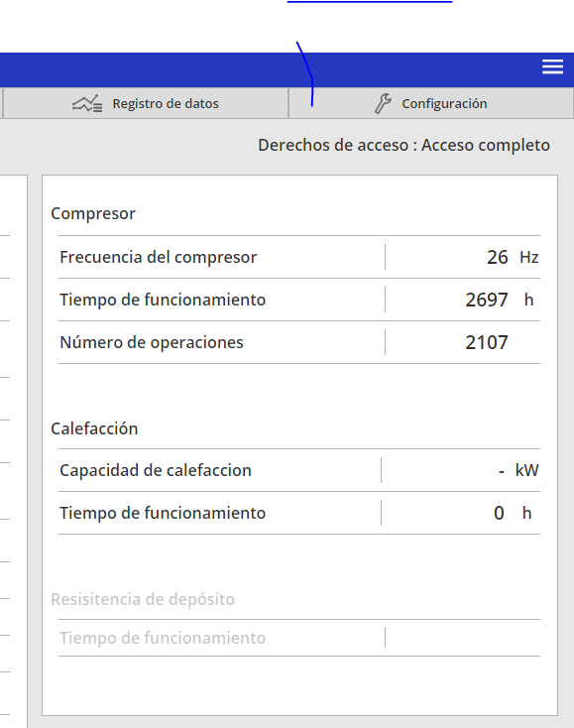Open the Configuración tab
Viewport: 574px width, 728px height.
431,103
